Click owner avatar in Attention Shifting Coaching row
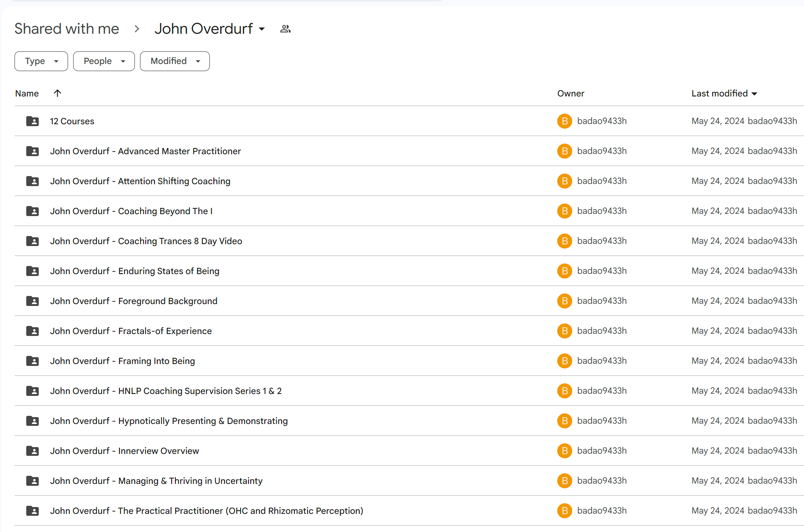This screenshot has height=532, width=804. [564, 181]
